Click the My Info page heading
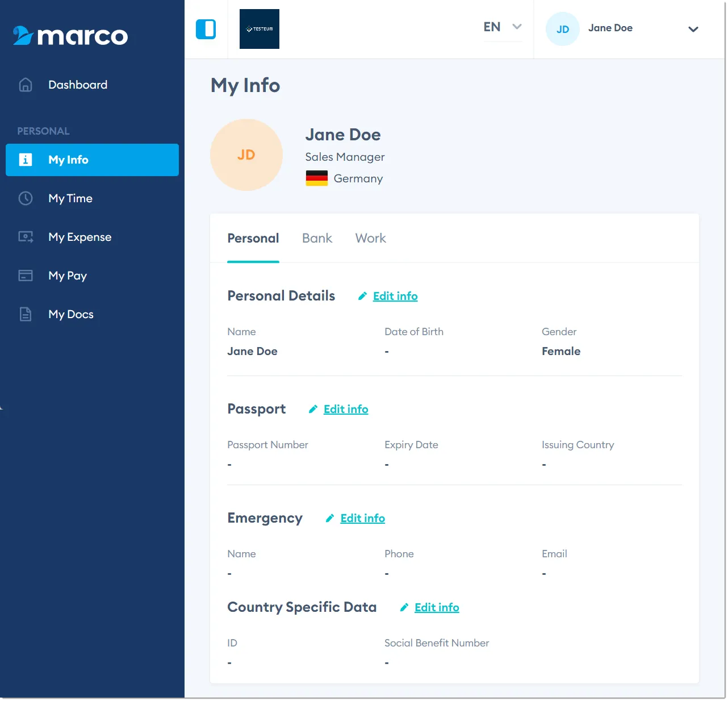 (x=245, y=85)
